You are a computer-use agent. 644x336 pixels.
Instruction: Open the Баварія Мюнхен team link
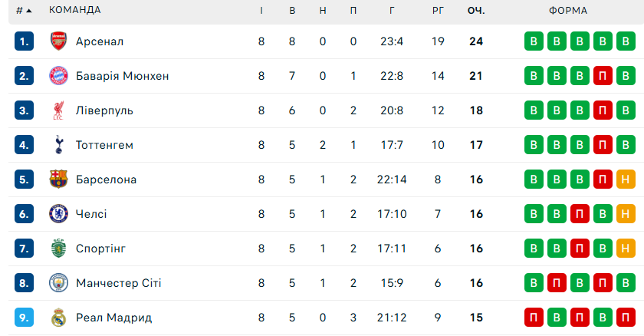tap(122, 76)
